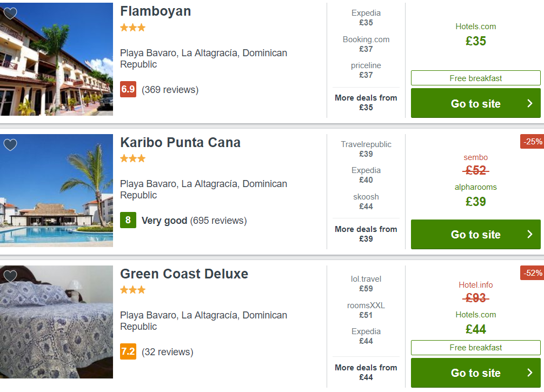The image size is (544, 392).
Task: Expand more deals from £39 for Karibo
Action: point(366,234)
